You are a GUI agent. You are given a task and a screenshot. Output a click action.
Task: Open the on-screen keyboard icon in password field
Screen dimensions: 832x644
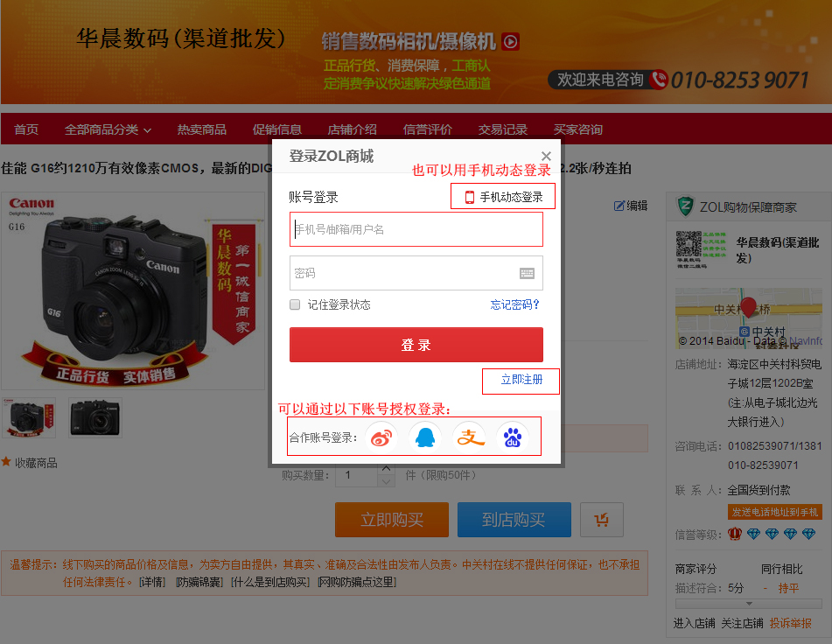(527, 273)
